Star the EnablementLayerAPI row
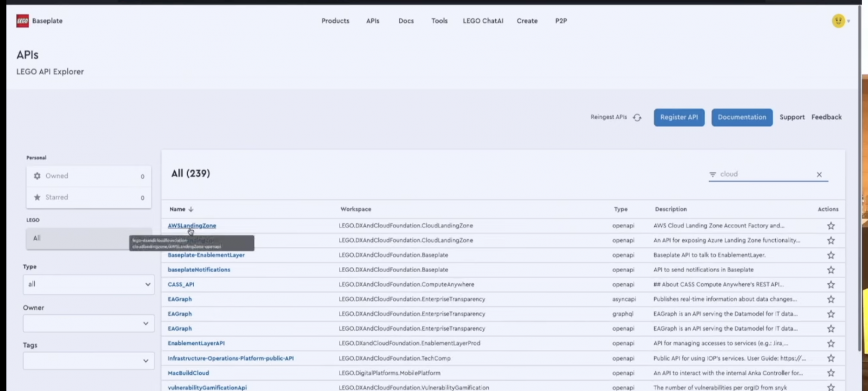The width and height of the screenshot is (868, 391). (x=831, y=344)
